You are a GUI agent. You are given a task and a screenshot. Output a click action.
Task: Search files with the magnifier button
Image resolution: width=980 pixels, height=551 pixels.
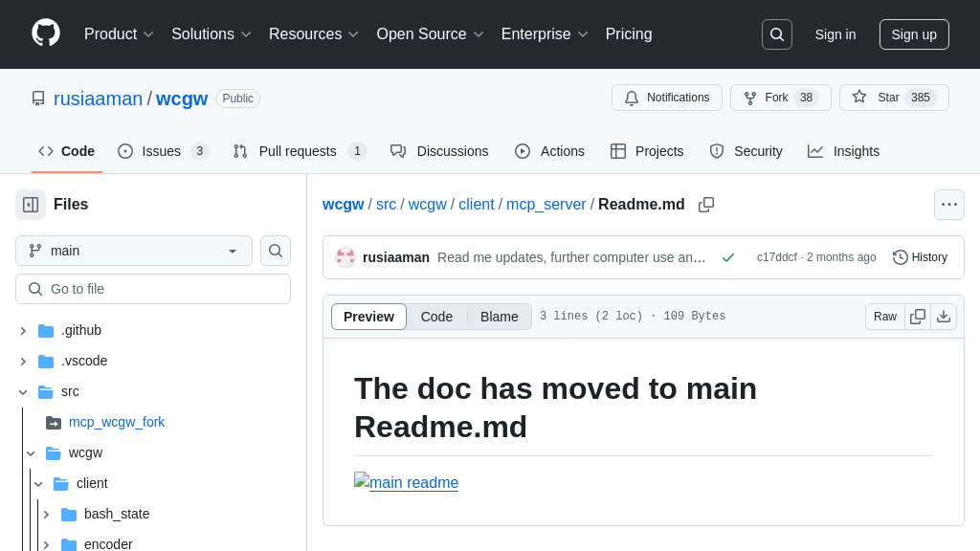pyautogui.click(x=276, y=251)
